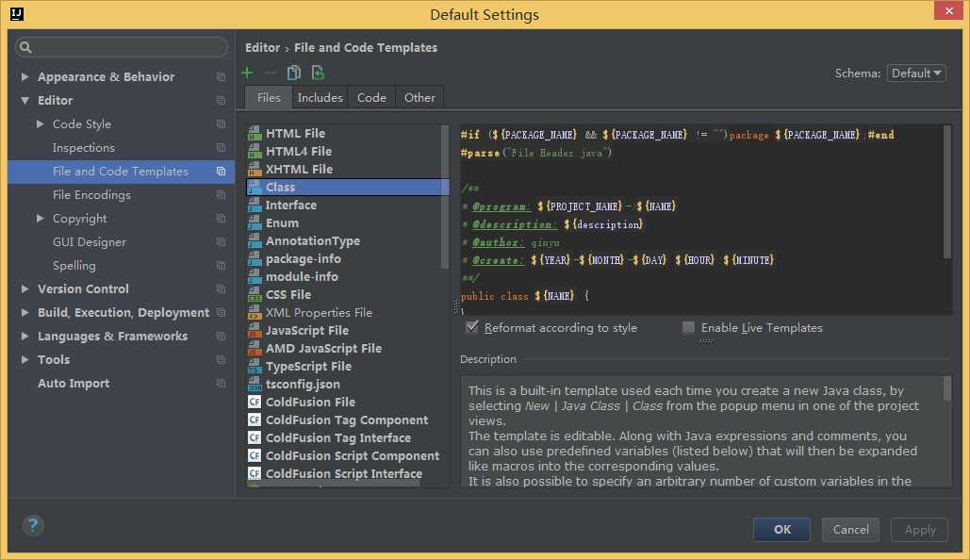Open the Other tab

[x=419, y=97]
